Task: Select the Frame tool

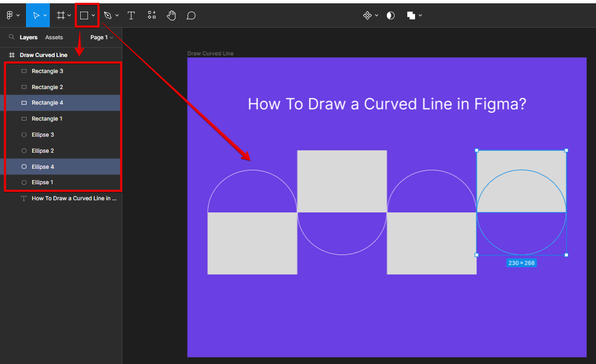Action: 61,15
